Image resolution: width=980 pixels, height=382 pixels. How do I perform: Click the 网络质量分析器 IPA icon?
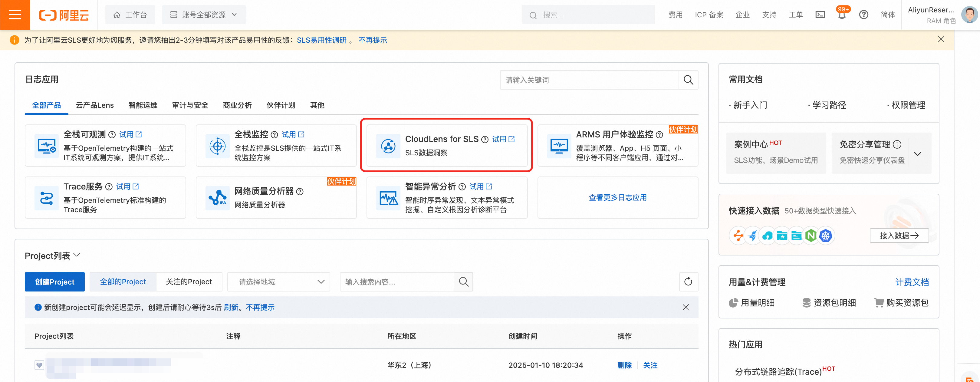point(218,198)
